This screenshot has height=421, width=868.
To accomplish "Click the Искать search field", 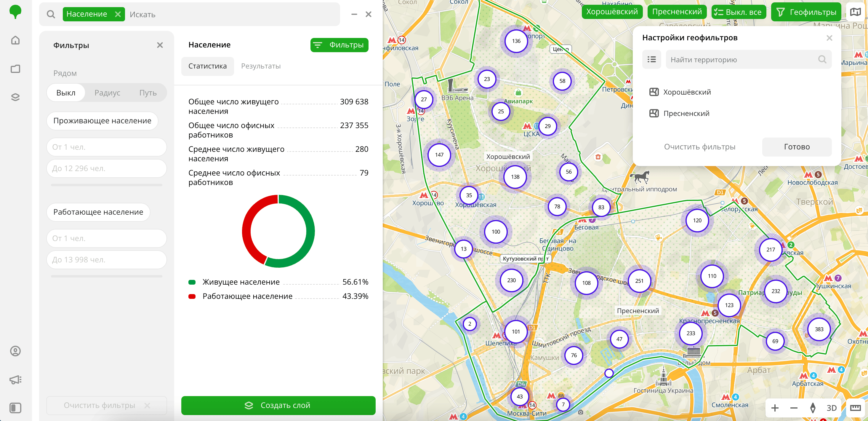I will (x=233, y=15).
